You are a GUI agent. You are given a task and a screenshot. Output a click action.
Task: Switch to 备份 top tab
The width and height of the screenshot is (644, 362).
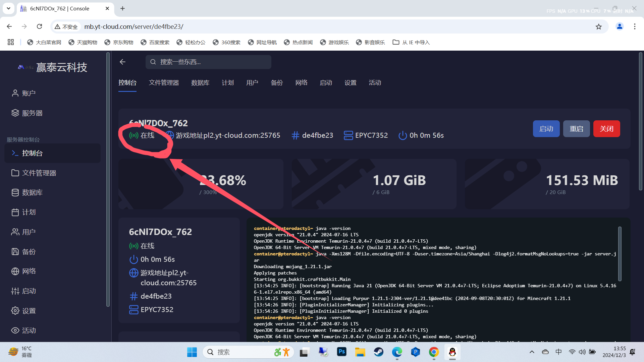click(x=277, y=83)
